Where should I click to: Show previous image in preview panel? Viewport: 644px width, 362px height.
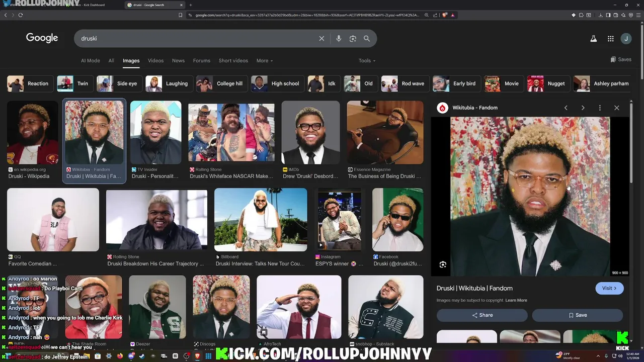(x=566, y=108)
